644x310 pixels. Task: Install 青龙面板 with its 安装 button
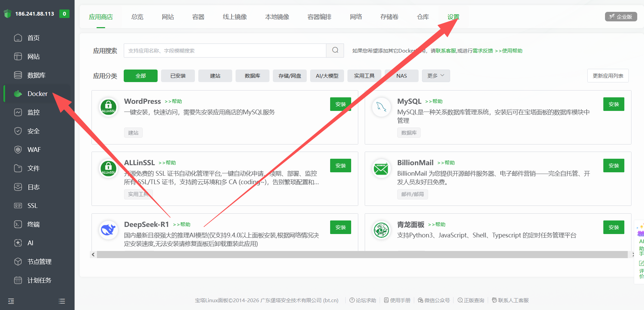[614, 227]
